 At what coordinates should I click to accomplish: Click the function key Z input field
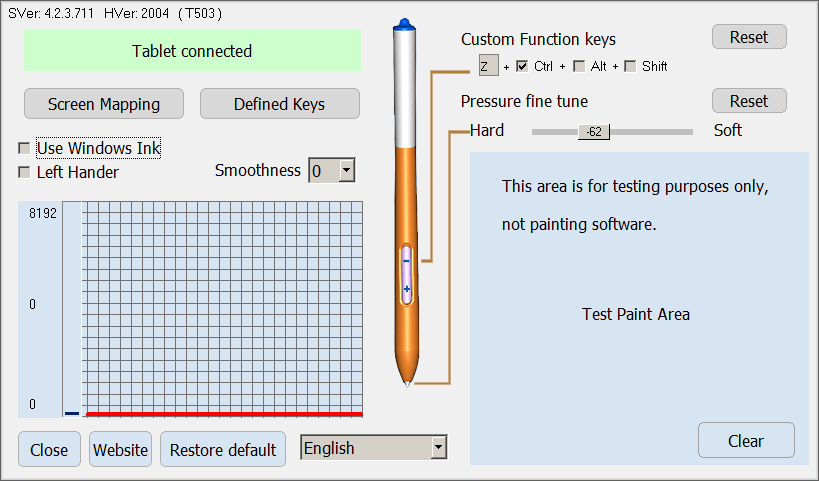[488, 66]
